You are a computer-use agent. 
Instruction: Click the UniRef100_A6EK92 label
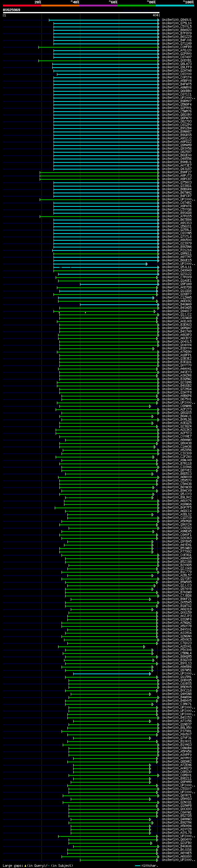pyautogui.click(x=176, y=301)
